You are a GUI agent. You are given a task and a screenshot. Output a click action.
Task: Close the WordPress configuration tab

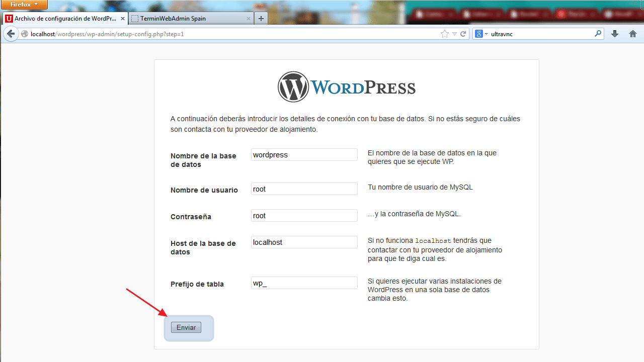coord(123,19)
